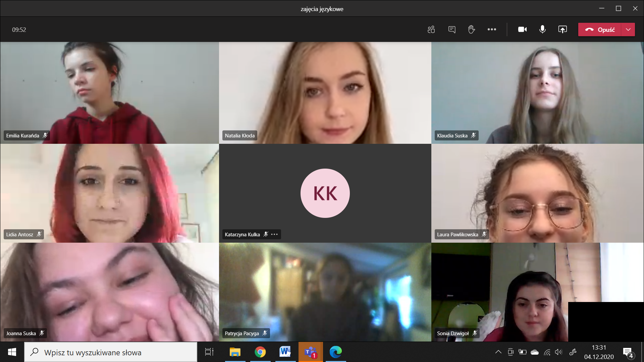Open the participants panel icon

(431, 29)
